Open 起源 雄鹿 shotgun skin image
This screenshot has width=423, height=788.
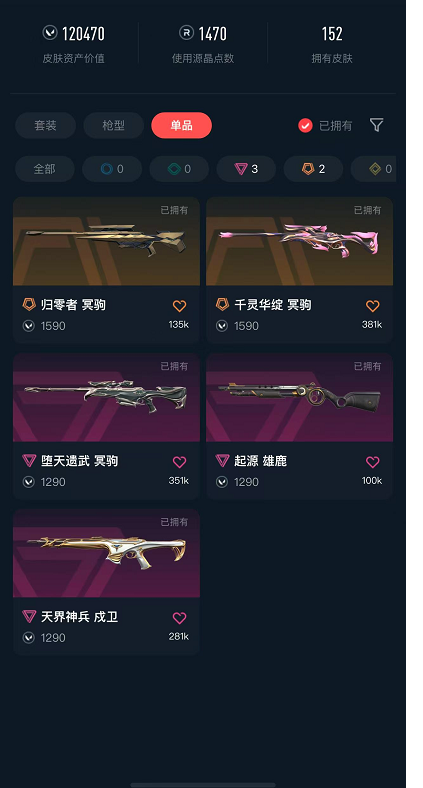click(299, 397)
